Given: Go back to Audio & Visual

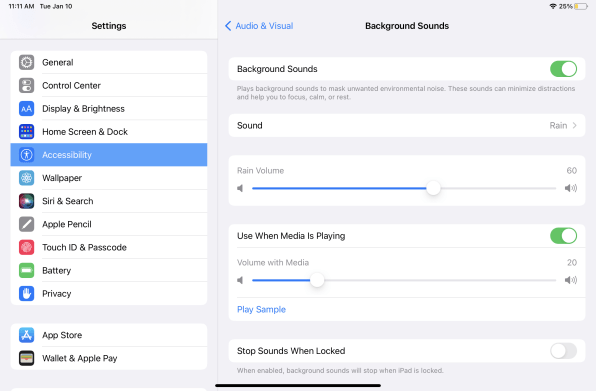Looking at the screenshot, I should (259, 26).
